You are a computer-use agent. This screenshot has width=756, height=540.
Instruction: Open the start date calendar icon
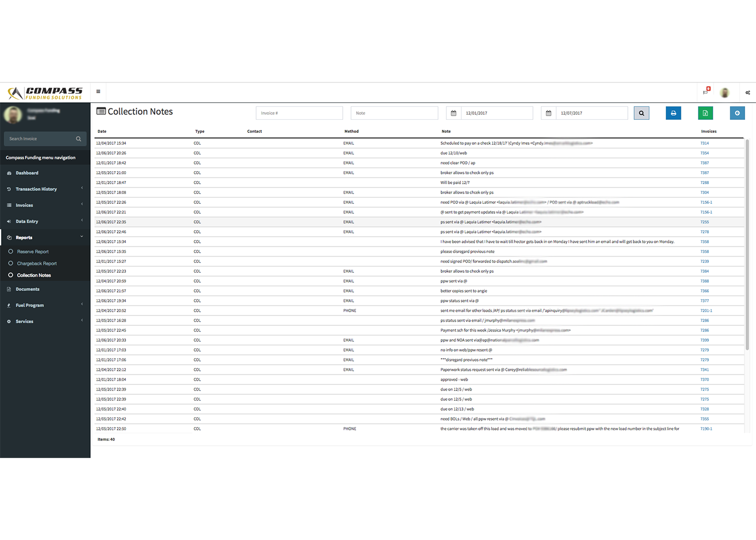[454, 113]
